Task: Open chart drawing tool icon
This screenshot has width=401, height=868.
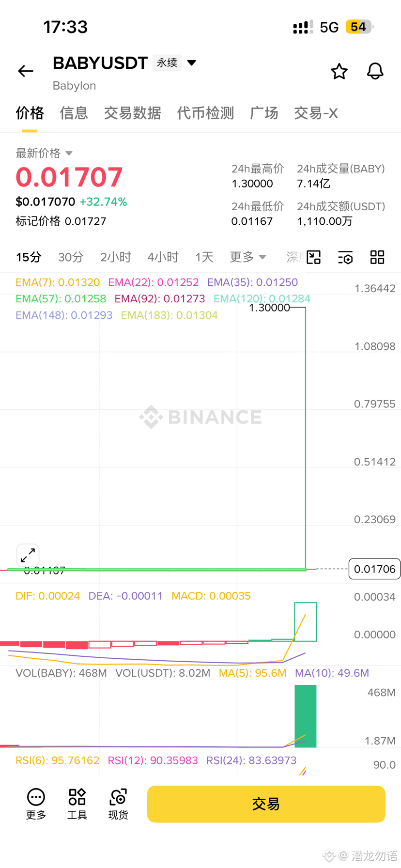Action: 314,257
